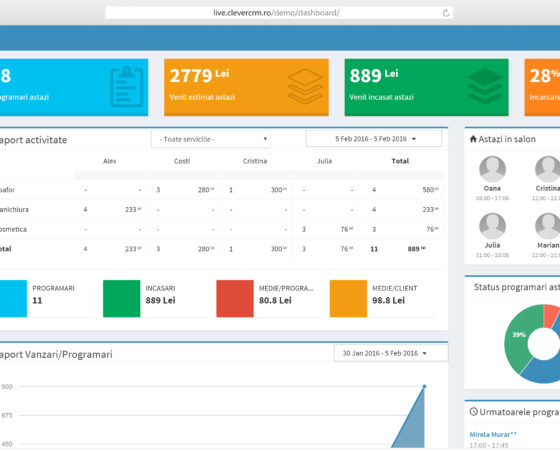The image size is (560, 450).
Task: Select the Alex column header
Action: point(110,161)
